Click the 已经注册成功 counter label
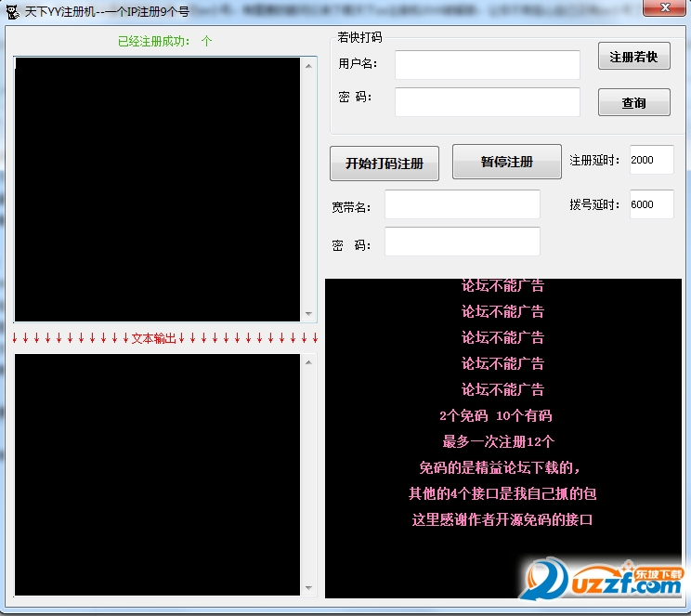The width and height of the screenshot is (691, 616). coord(164,42)
